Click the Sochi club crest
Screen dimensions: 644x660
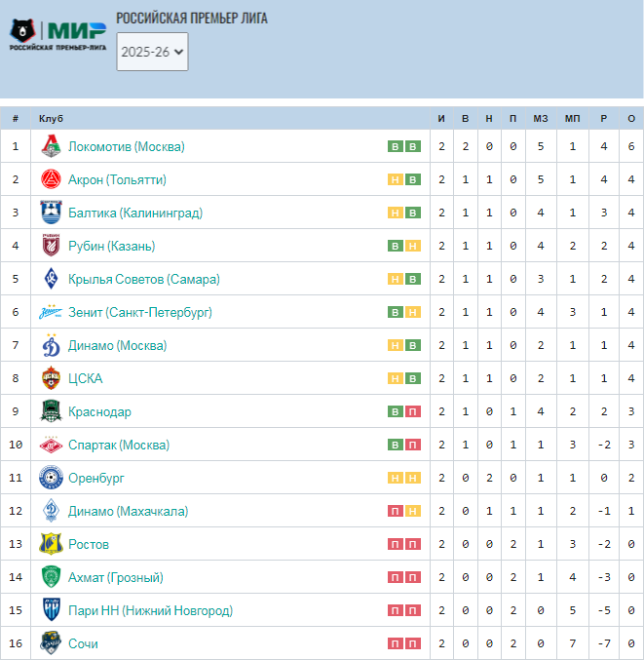[51, 643]
